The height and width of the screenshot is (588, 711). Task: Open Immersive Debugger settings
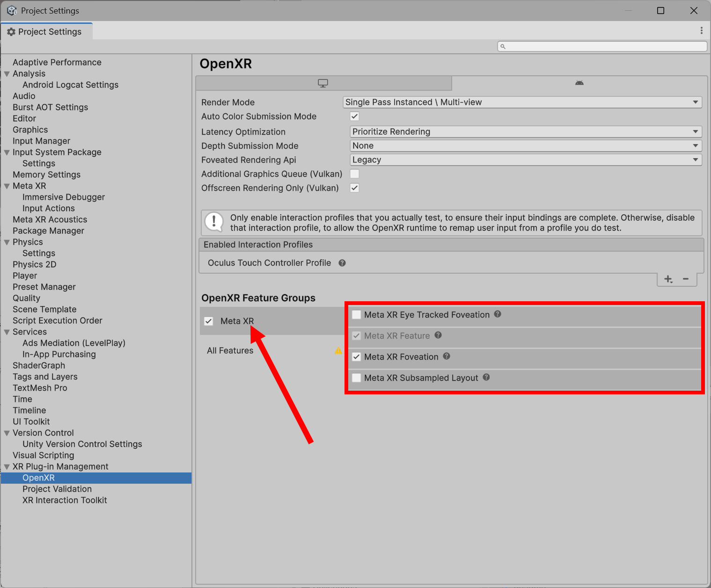coord(64,197)
